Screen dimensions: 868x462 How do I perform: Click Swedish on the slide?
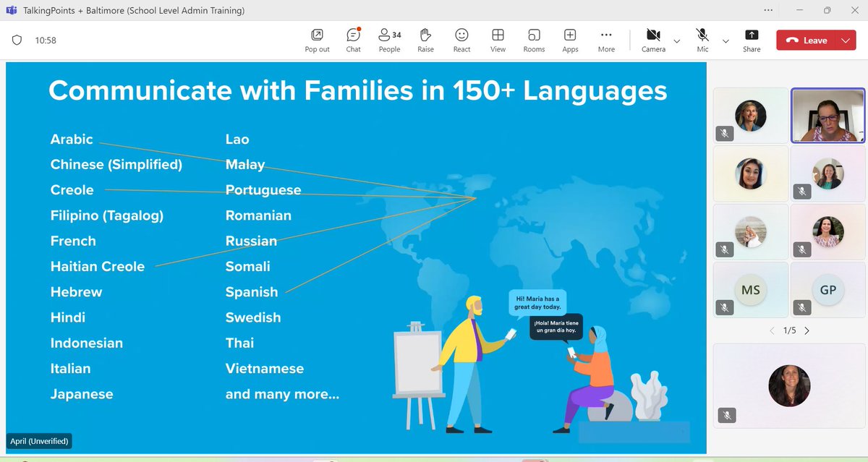(253, 317)
